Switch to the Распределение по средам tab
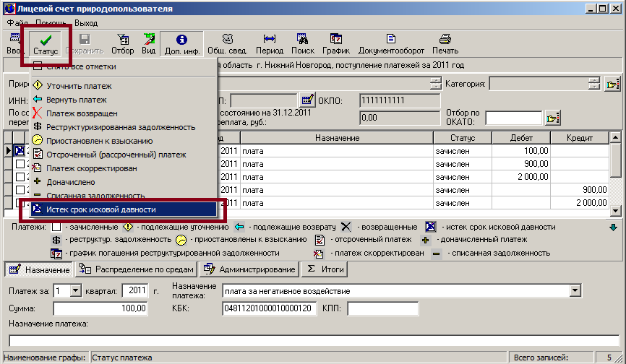626x364 pixels. point(137,269)
